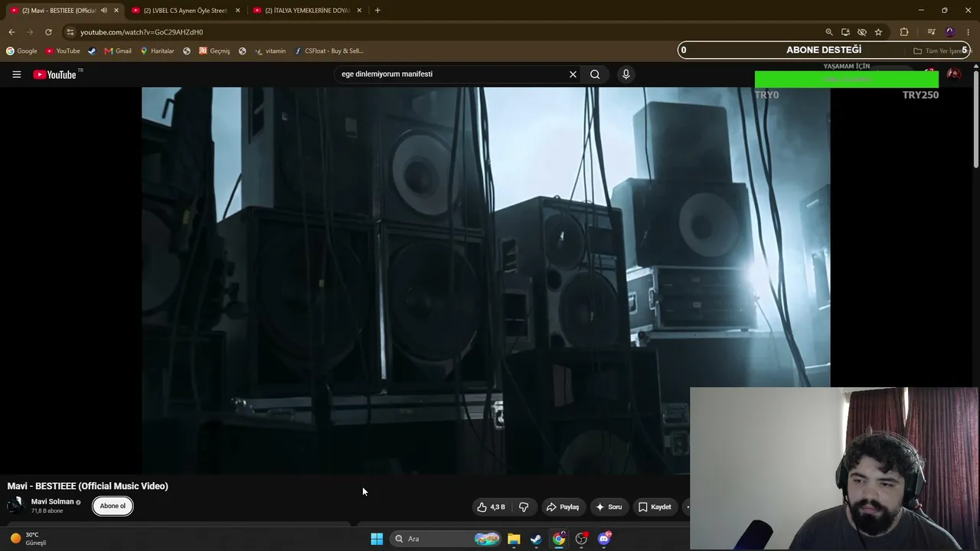980x551 pixels.
Task: Open the Gmail bookmark
Action: pyautogui.click(x=118, y=51)
